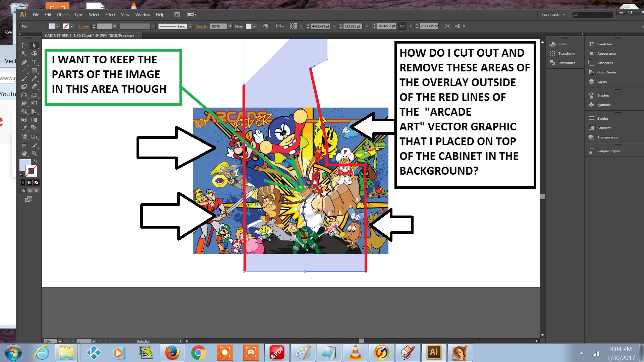The height and width of the screenshot is (362, 644).
Task: Apply solid Color mode button
Action: tap(23, 183)
